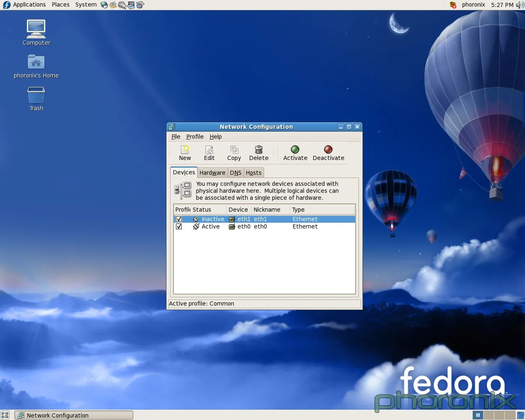Image resolution: width=525 pixels, height=420 pixels.
Task: Open the Applications menu in top panel
Action: (x=29, y=5)
